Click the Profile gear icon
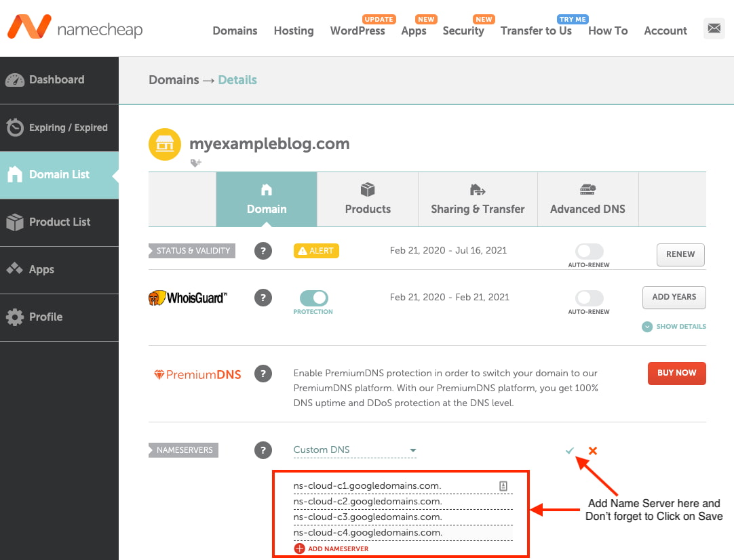The width and height of the screenshot is (734, 560). 14,317
